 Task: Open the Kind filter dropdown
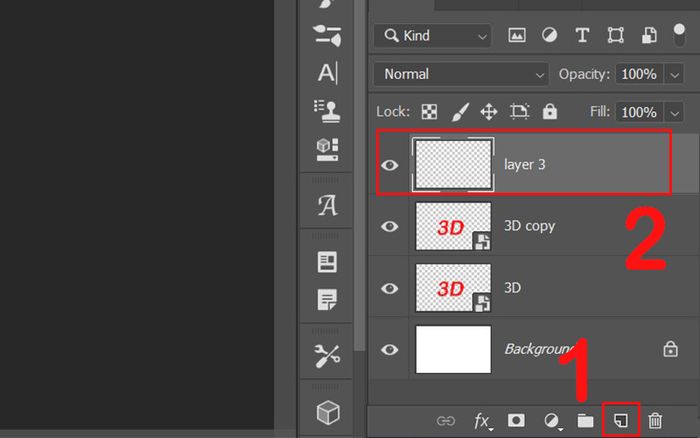coord(433,36)
